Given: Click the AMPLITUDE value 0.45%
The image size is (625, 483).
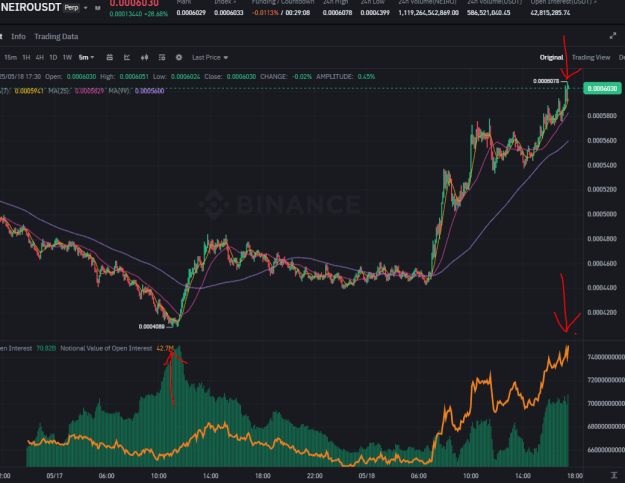Looking at the screenshot, I should pyautogui.click(x=366, y=77).
